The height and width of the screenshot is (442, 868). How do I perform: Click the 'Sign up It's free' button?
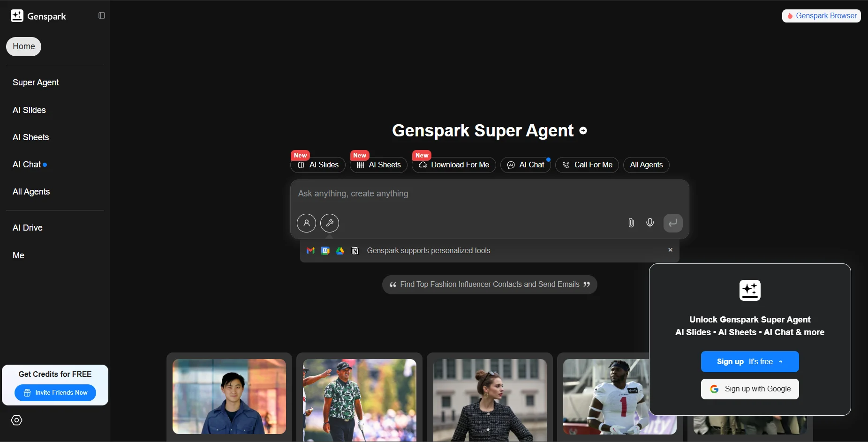pos(750,362)
